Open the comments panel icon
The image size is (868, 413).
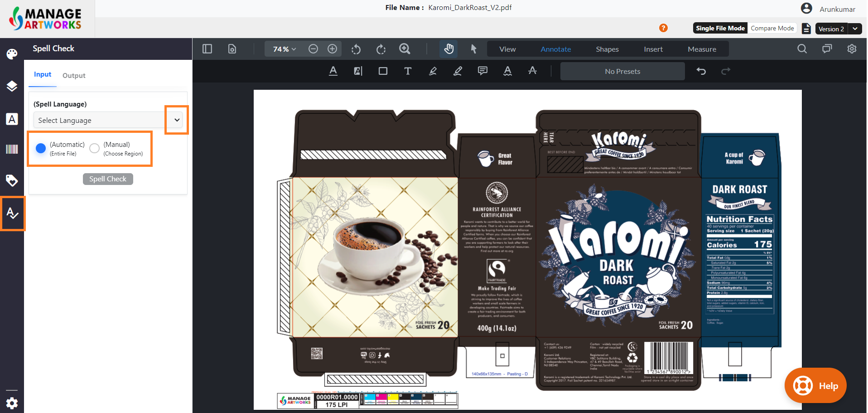[827, 49]
